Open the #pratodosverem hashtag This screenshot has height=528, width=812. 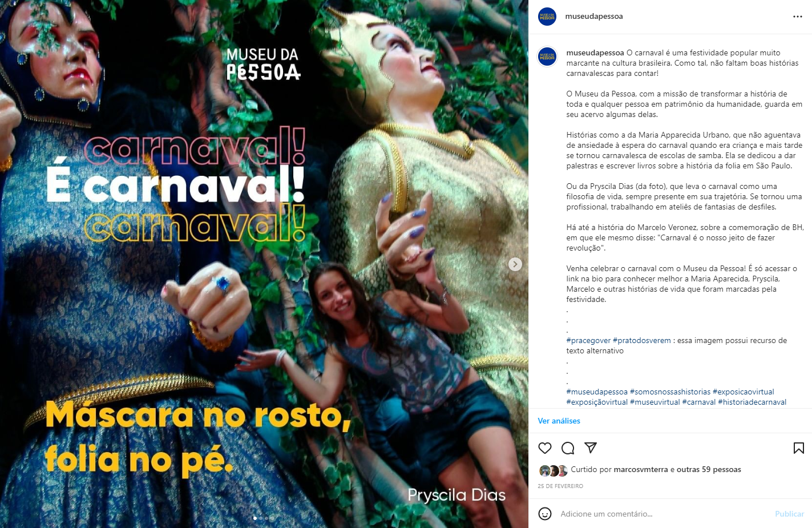642,341
